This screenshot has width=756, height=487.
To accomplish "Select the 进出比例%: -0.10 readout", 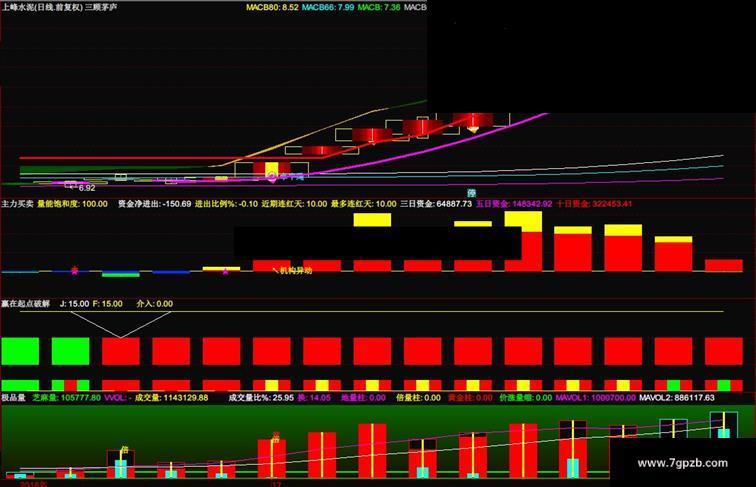I will [227, 204].
